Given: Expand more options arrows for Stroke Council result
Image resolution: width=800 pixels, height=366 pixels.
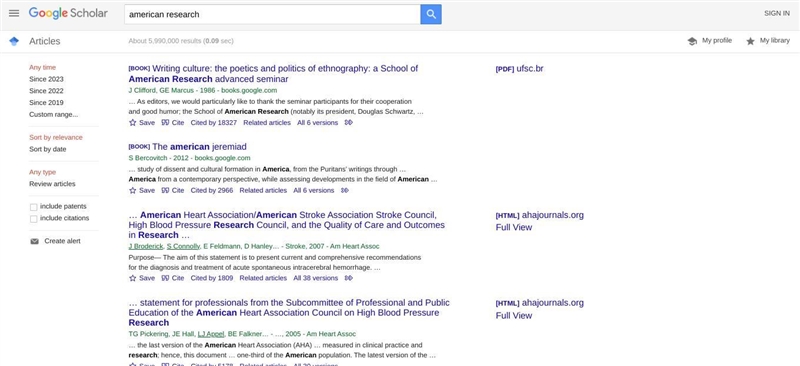Looking at the screenshot, I should [x=348, y=278].
